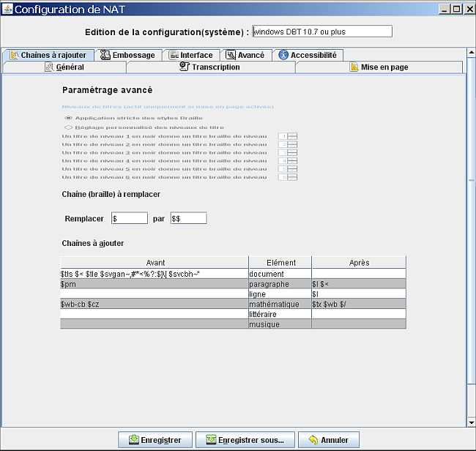Select Réglage personnalisé des niveaux de titre
Image resolution: width=476 pixels, height=451 pixels.
pos(68,127)
